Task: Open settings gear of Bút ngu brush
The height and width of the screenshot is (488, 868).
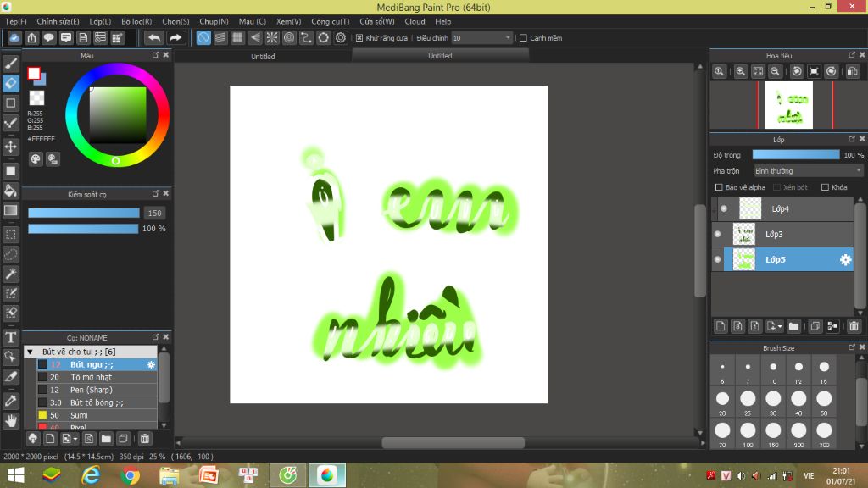Action: pos(151,364)
